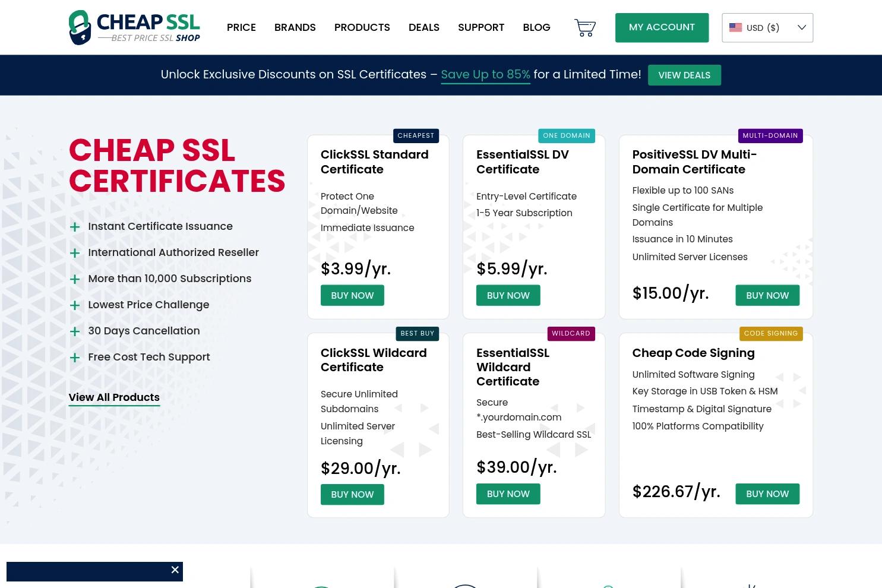
Task: Open the SUPPORT menu
Action: (481, 27)
